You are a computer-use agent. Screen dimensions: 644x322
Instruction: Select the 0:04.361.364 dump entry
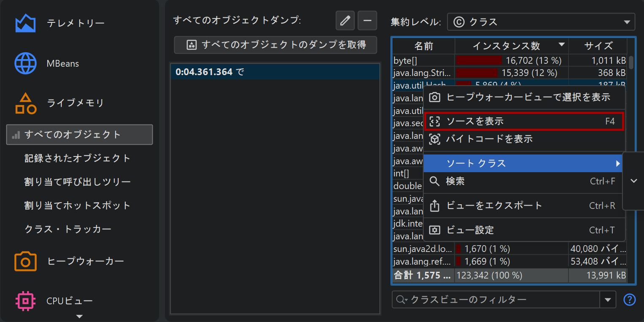click(x=275, y=72)
